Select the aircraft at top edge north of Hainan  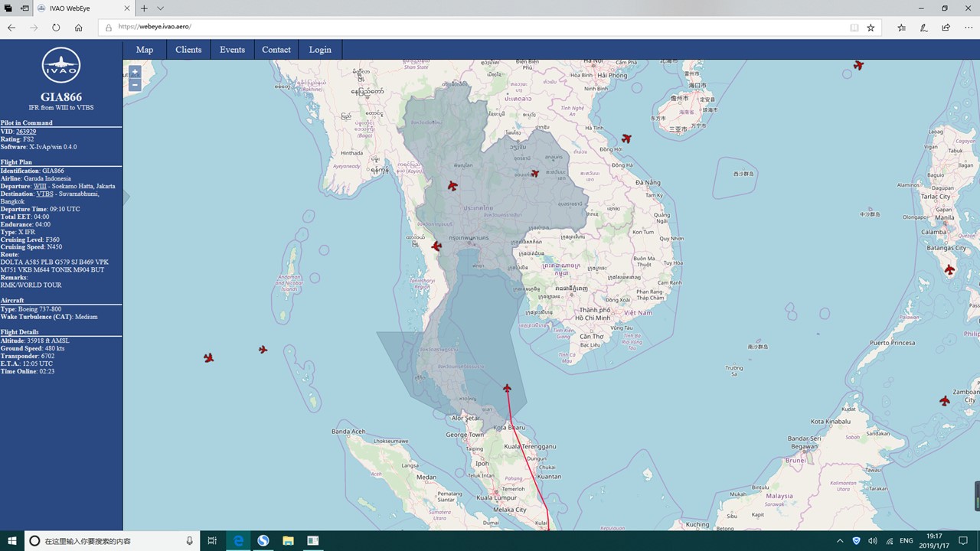pos(858,65)
